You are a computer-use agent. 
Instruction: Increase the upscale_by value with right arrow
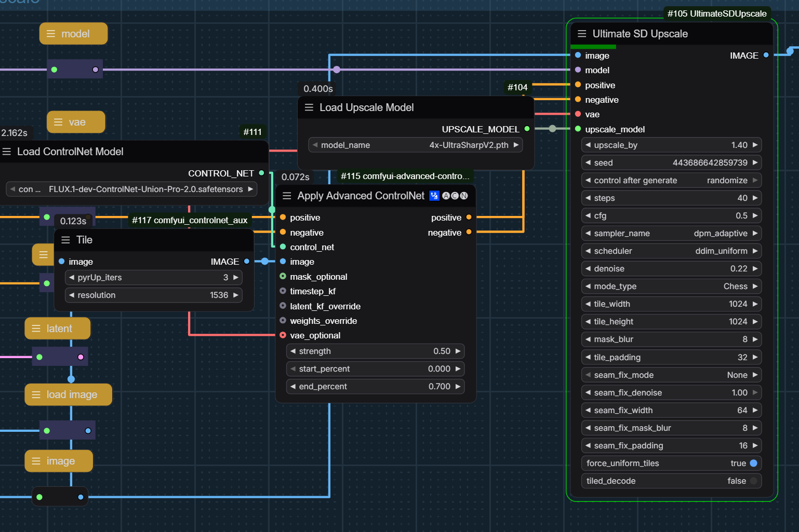[755, 145]
